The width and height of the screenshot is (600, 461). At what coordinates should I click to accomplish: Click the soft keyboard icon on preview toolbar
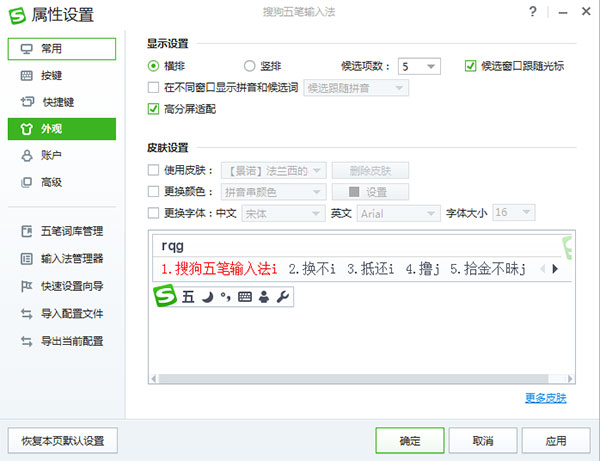(245, 296)
